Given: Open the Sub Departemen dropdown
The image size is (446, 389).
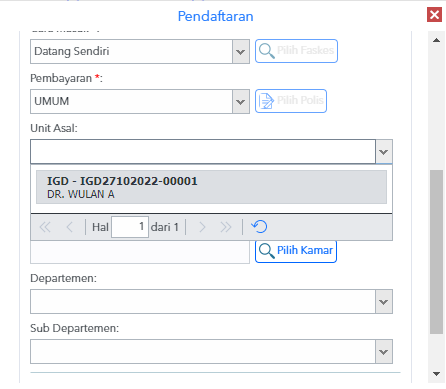Looking at the screenshot, I should click(x=384, y=352).
